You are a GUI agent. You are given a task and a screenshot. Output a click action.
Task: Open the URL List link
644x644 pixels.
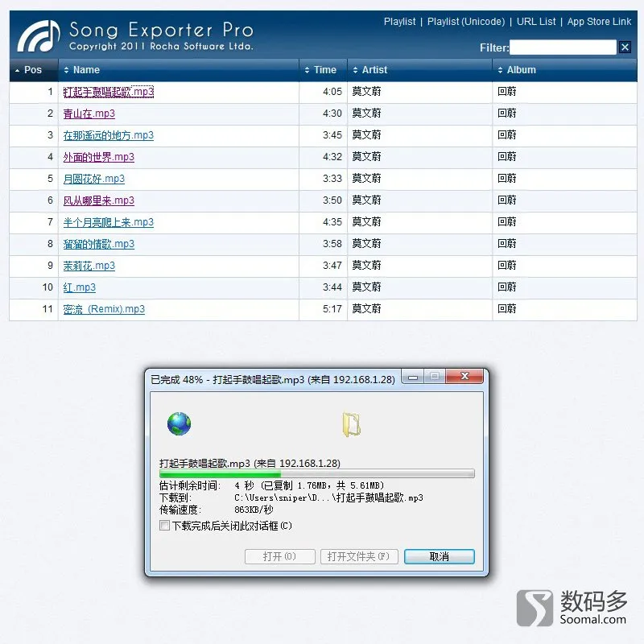[x=535, y=22]
